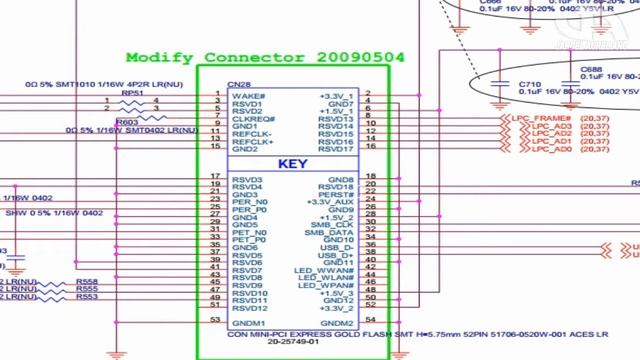Viewport: 640px width, 360px height.
Task: Click the +1.5V_3 pin label
Action: pyautogui.click(x=337, y=293)
